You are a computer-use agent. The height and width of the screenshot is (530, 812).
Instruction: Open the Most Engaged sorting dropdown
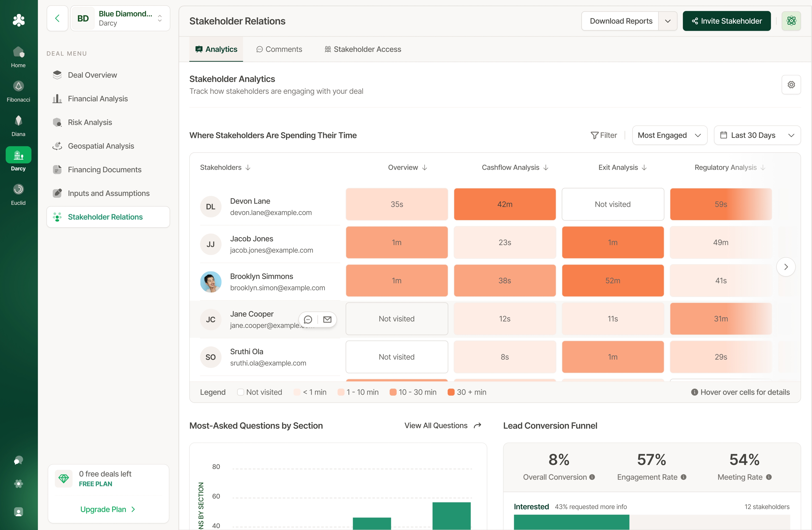(x=669, y=136)
